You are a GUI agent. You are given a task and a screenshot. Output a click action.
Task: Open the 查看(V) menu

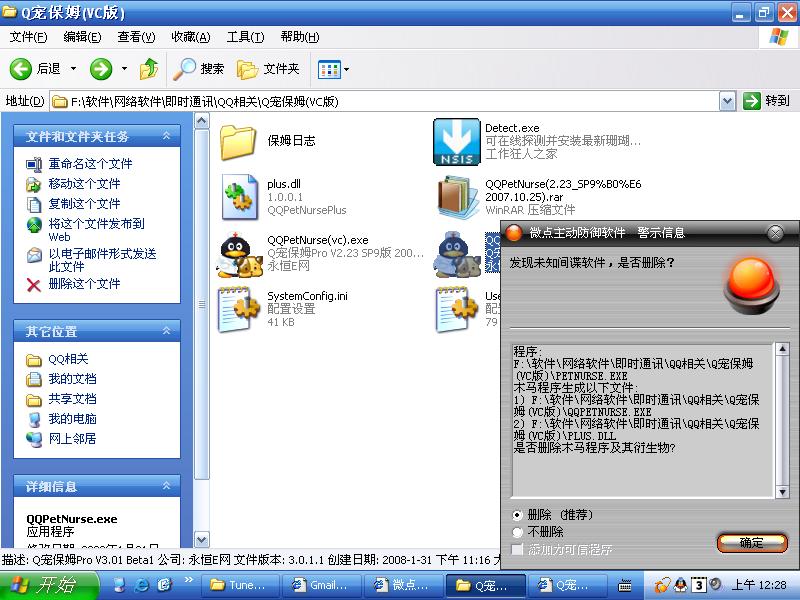point(136,37)
